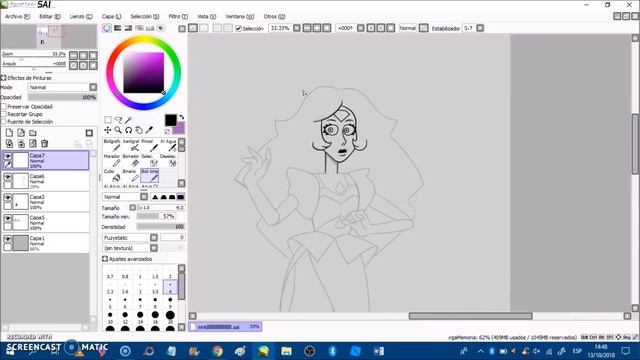This screenshot has height=360, width=640.
Task: Click the black foreground color swatch
Action: [170, 120]
